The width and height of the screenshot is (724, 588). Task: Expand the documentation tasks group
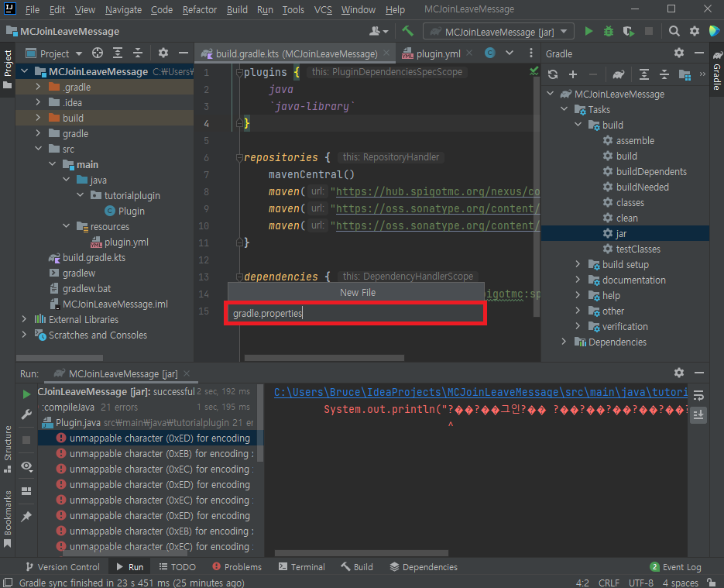click(x=578, y=280)
